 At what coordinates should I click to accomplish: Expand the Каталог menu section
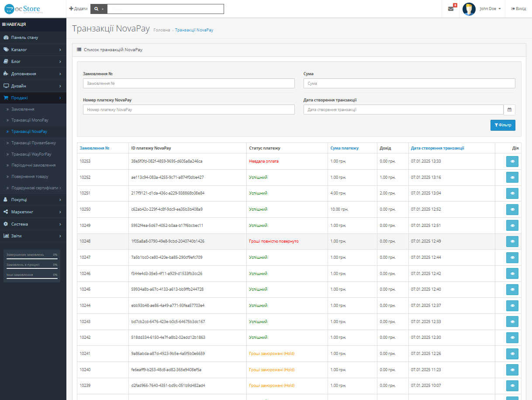click(x=33, y=49)
